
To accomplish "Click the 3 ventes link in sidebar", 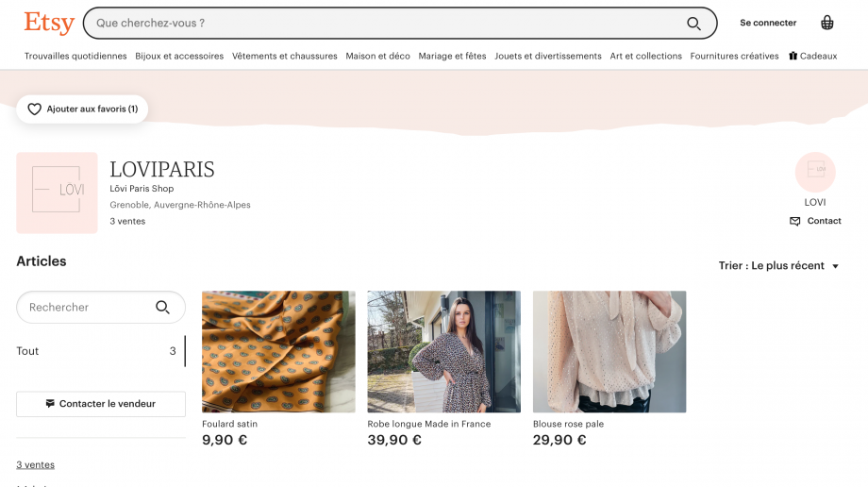I will coord(36,465).
